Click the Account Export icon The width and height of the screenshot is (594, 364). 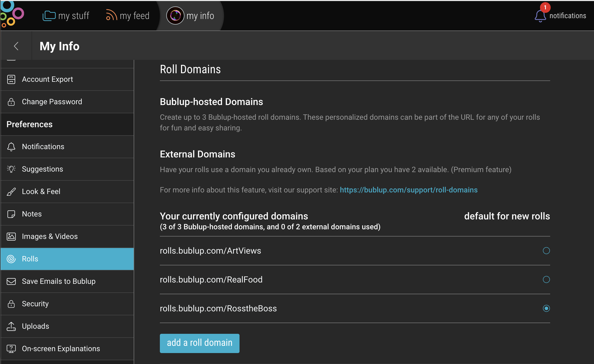[11, 79]
